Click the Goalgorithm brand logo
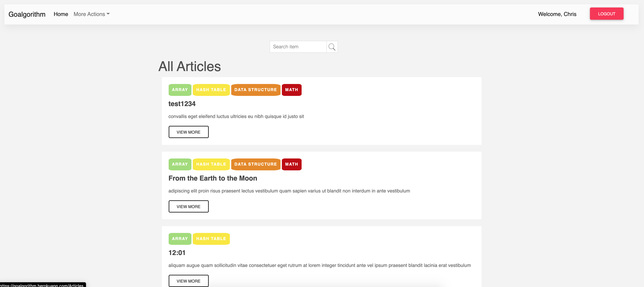644x287 pixels. click(27, 14)
